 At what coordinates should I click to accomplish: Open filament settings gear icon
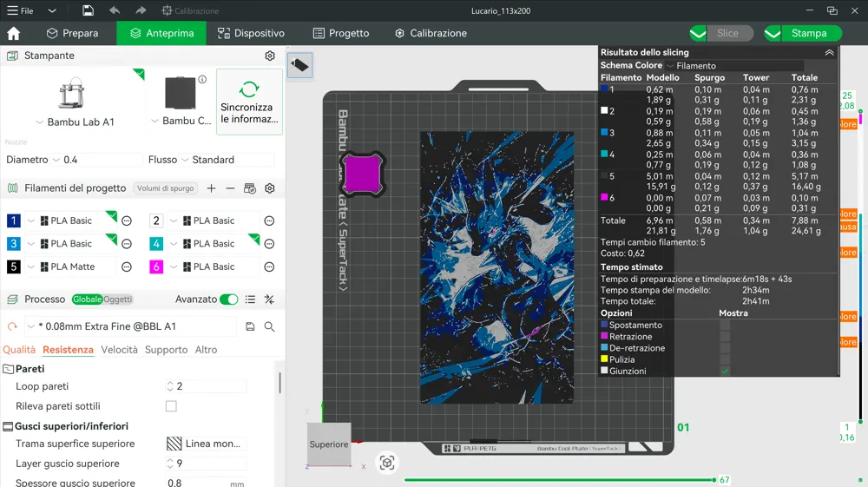(270, 188)
